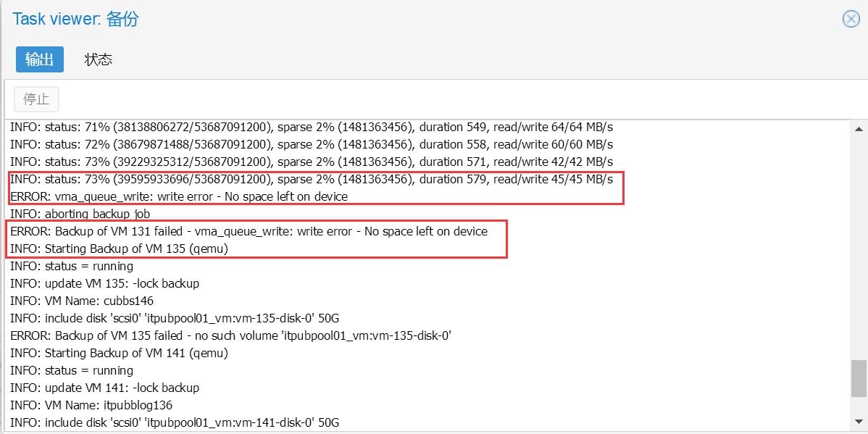Screen dimensions: 868x434
Task: Click 'ERROR: Backup of VM 131 failed' line
Action: [x=249, y=231]
